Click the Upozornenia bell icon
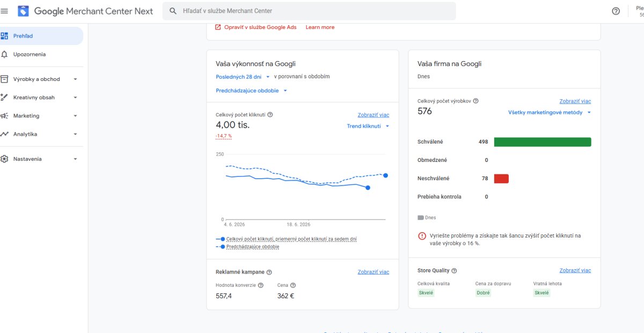Image resolution: width=644 pixels, height=333 pixels. point(4,54)
